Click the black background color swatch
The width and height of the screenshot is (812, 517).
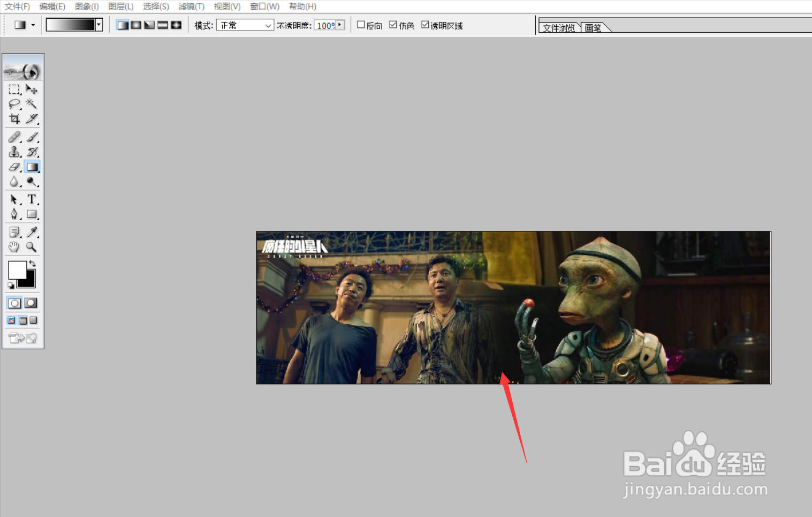click(x=29, y=282)
